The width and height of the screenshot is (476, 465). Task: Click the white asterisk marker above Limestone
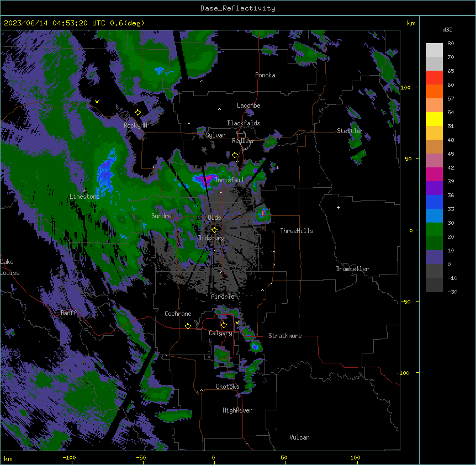tap(84, 191)
